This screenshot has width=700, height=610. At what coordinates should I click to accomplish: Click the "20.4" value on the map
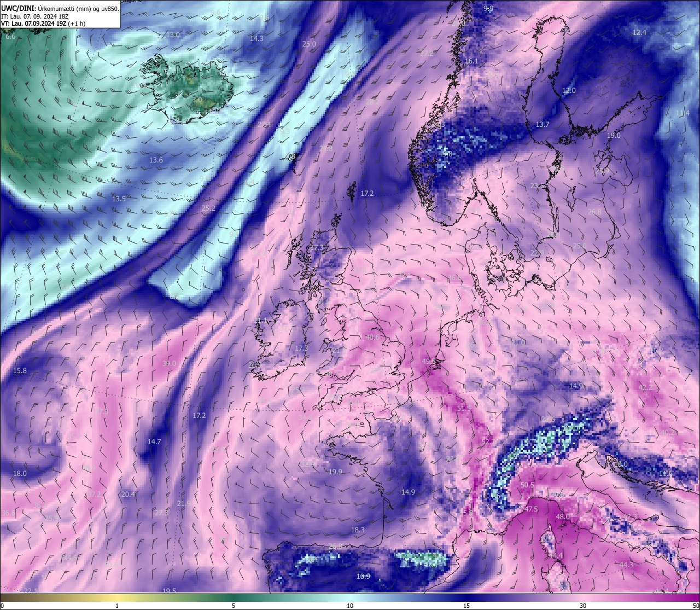coord(128,495)
